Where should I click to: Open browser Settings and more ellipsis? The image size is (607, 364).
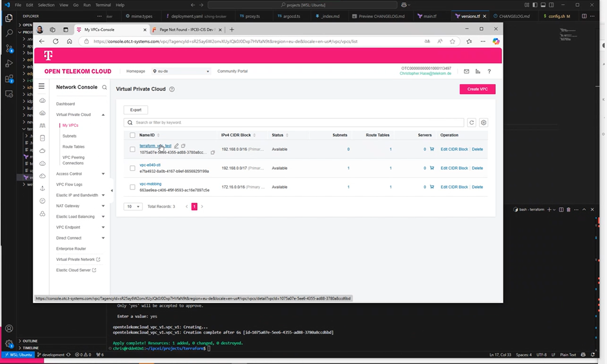[x=483, y=42]
